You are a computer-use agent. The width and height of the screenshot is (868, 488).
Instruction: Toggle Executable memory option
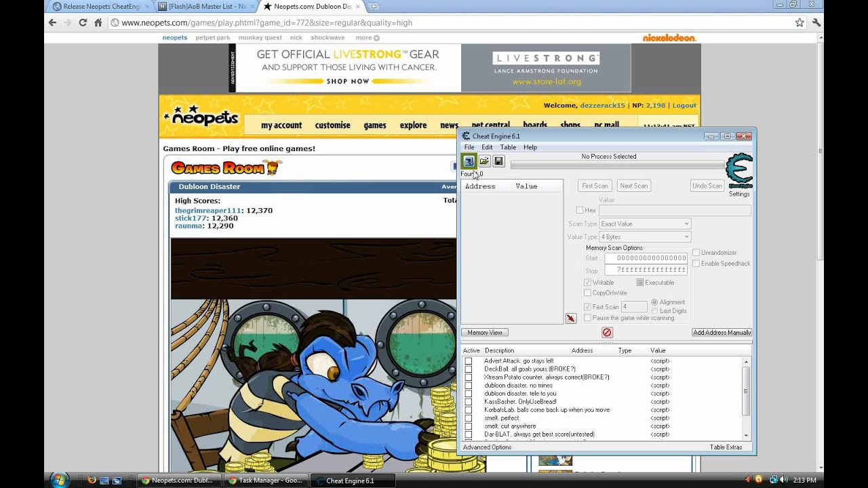coord(639,282)
